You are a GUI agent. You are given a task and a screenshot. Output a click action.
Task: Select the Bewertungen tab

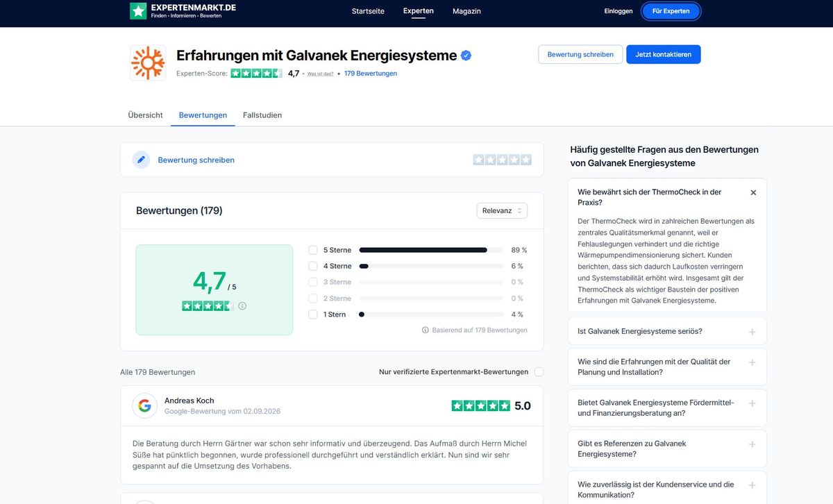(x=203, y=115)
